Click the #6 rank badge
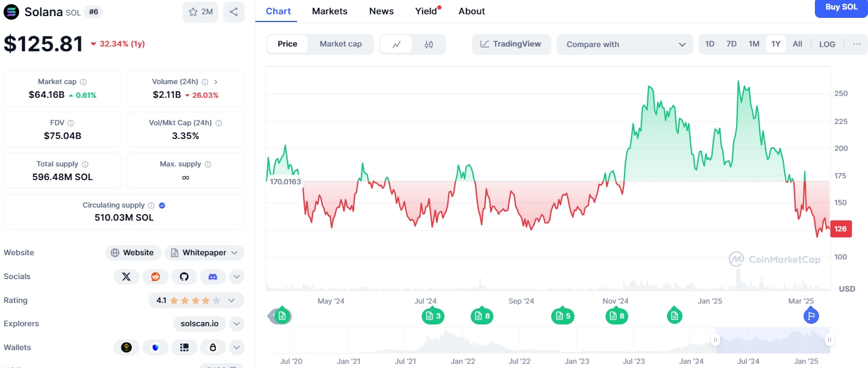Viewport: 868px width, 368px height. (93, 12)
